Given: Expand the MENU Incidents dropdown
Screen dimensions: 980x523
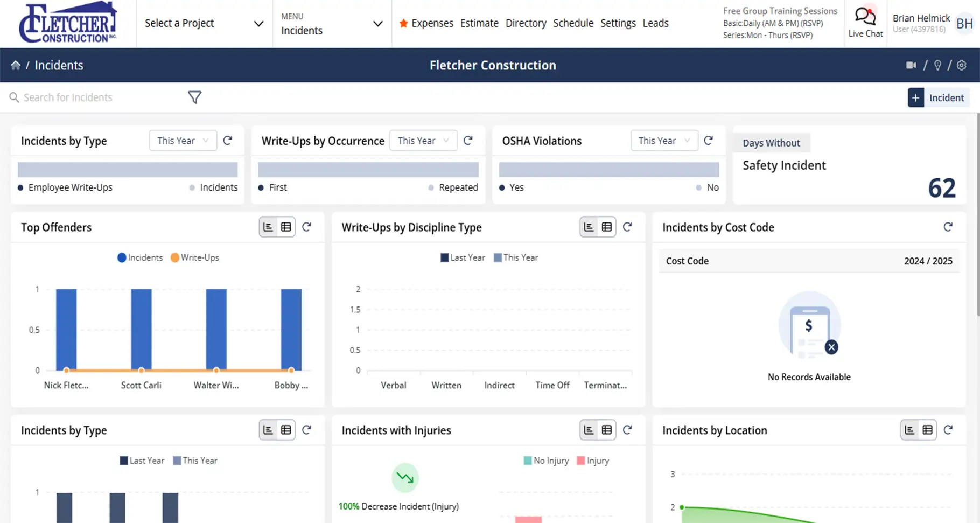Looking at the screenshot, I should 332,23.
